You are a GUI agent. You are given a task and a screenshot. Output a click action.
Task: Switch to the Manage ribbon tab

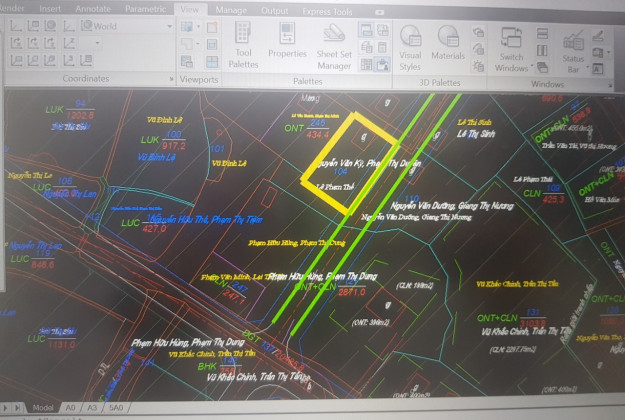(x=231, y=11)
